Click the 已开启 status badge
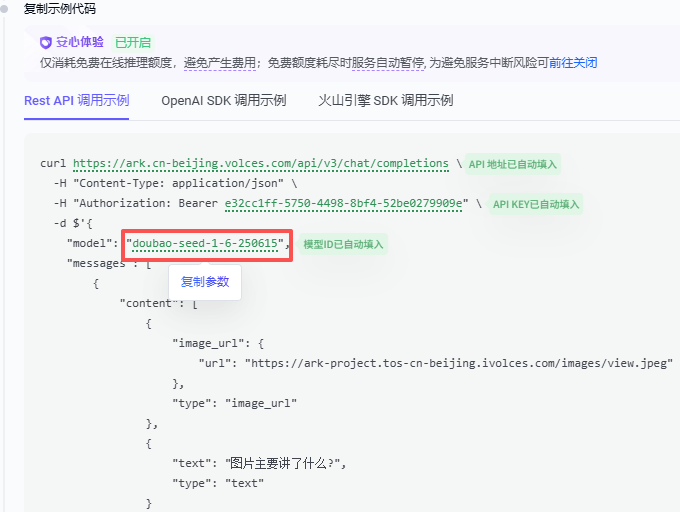 133,42
